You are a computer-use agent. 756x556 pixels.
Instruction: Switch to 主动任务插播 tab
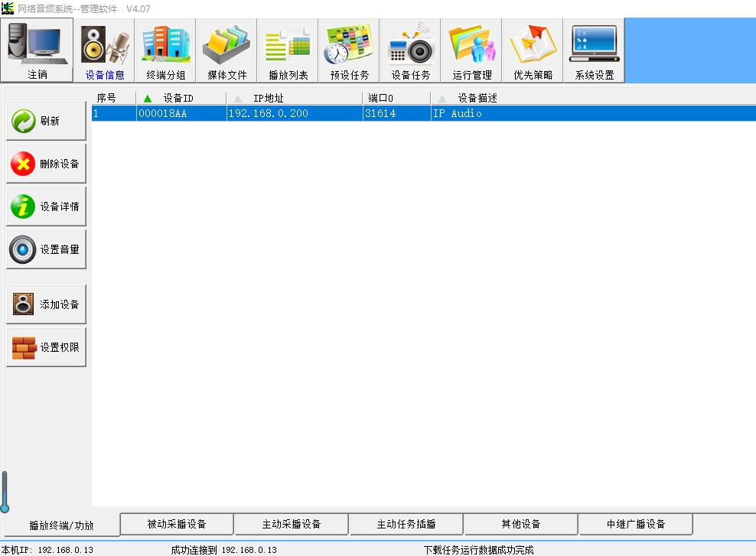(406, 524)
